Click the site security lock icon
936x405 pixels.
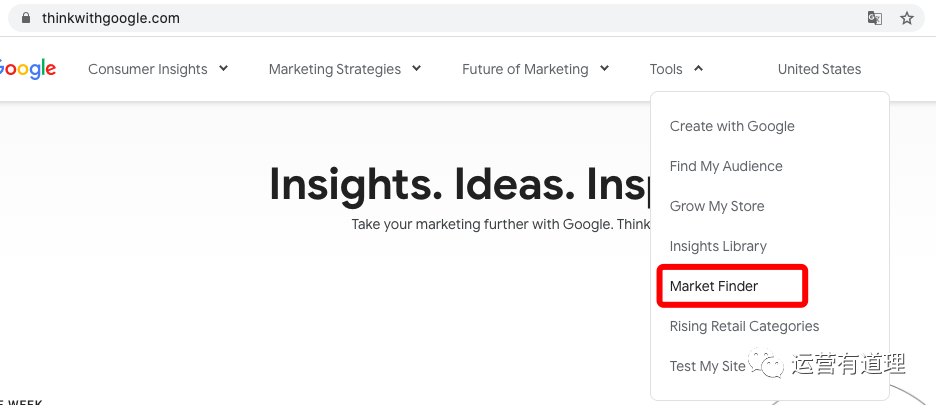click(x=26, y=18)
